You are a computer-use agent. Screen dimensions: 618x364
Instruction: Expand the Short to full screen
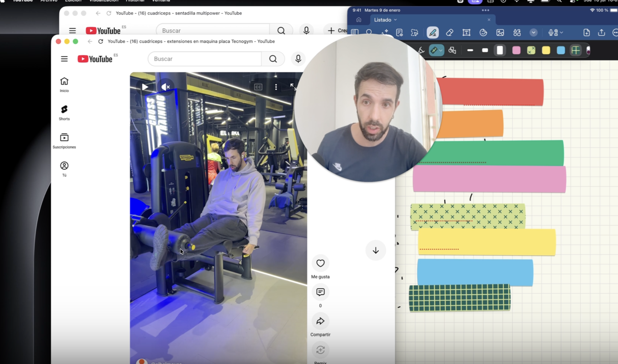pyautogui.click(x=294, y=87)
